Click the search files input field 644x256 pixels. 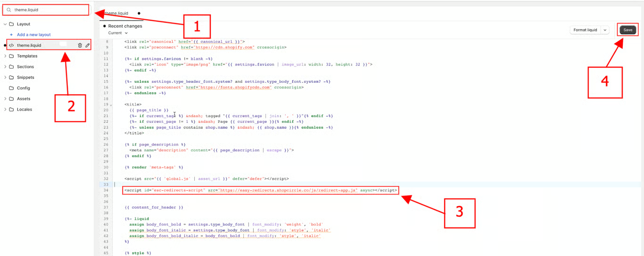point(45,9)
